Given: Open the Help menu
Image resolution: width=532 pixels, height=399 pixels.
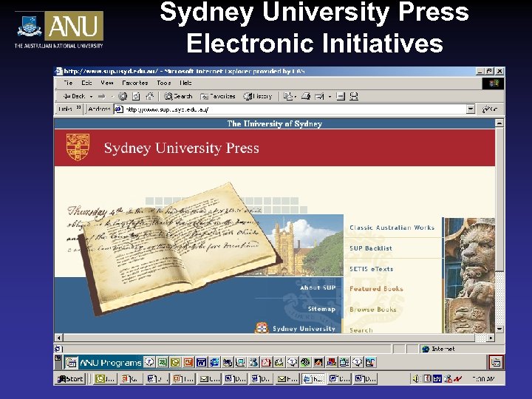Looking at the screenshot, I should pos(185,83).
